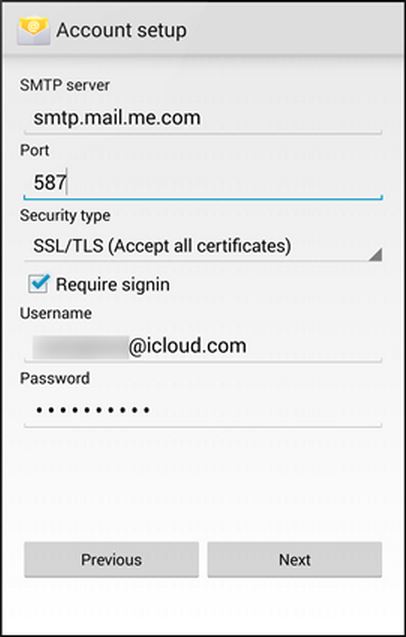This screenshot has width=406, height=637.
Task: Click the Port field containing 587
Action: (203, 183)
